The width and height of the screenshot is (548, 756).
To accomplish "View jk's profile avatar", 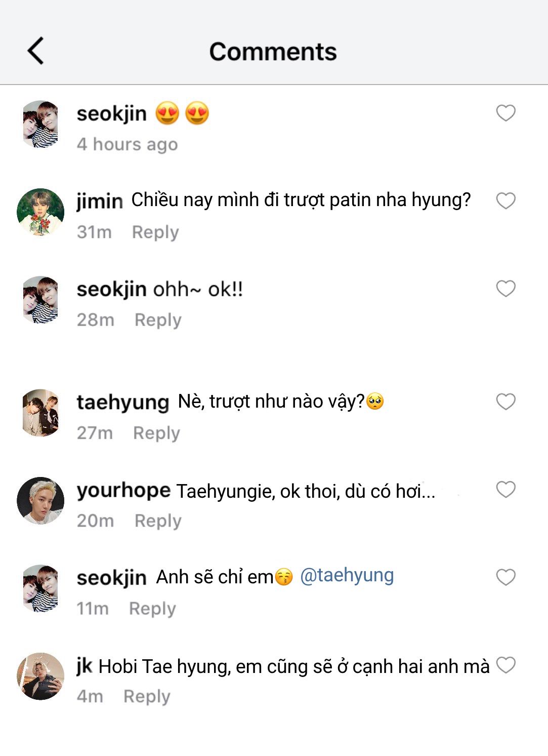I will click(x=40, y=676).
